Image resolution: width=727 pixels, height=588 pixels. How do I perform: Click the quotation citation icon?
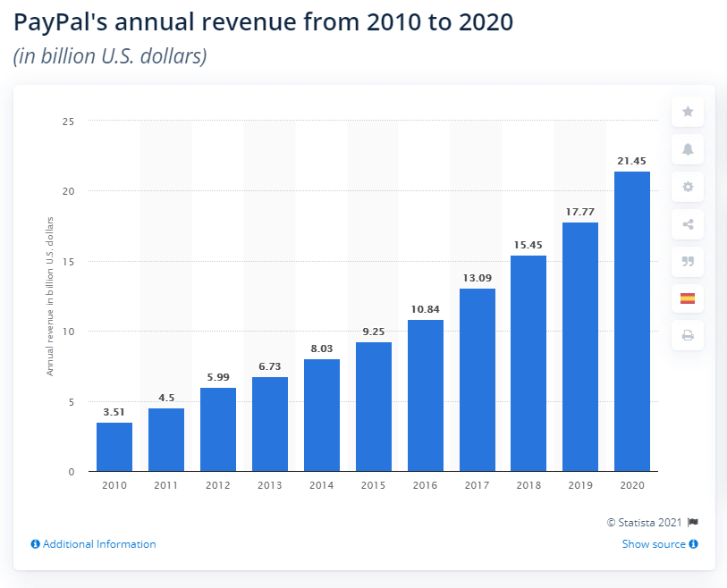point(688,261)
